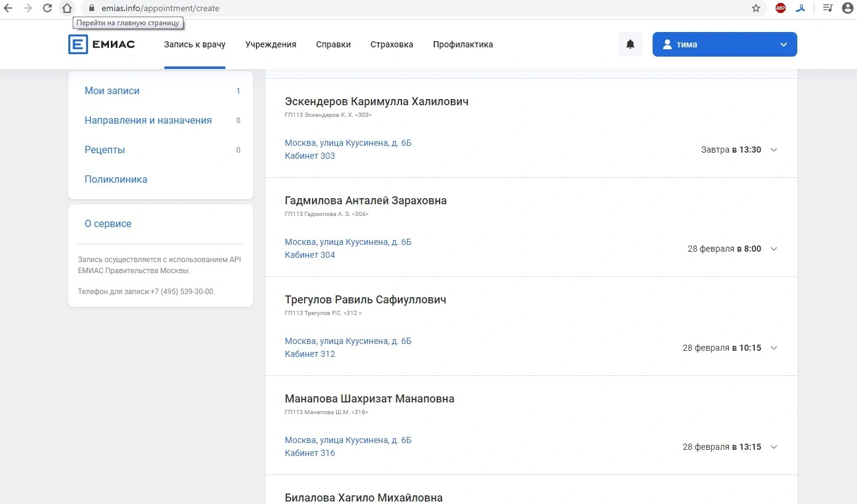Click the address link above Кабинет 312

[348, 341]
